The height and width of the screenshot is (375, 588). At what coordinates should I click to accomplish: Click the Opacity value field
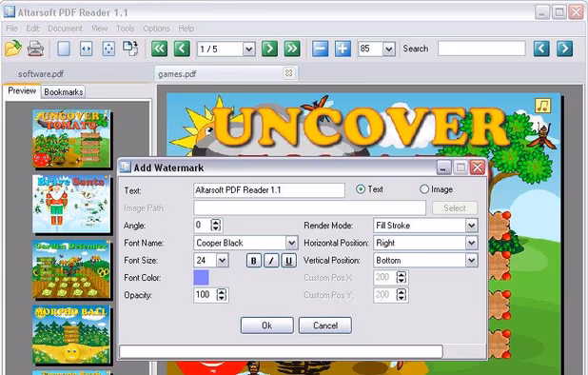tap(206, 295)
